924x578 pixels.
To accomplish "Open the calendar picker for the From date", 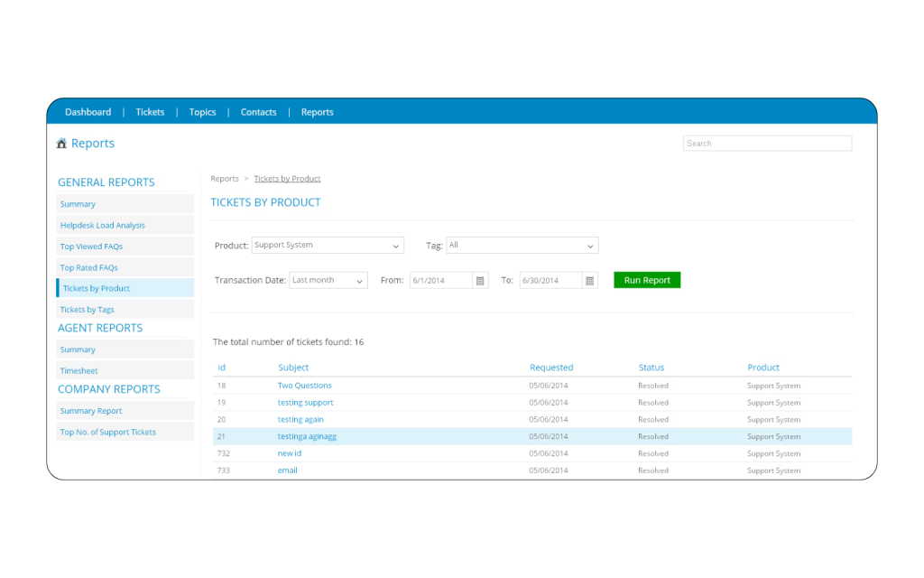I will coord(480,280).
